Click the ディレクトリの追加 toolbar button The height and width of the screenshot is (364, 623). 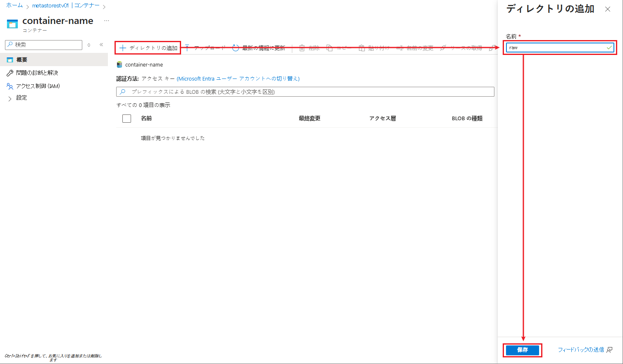(148, 48)
